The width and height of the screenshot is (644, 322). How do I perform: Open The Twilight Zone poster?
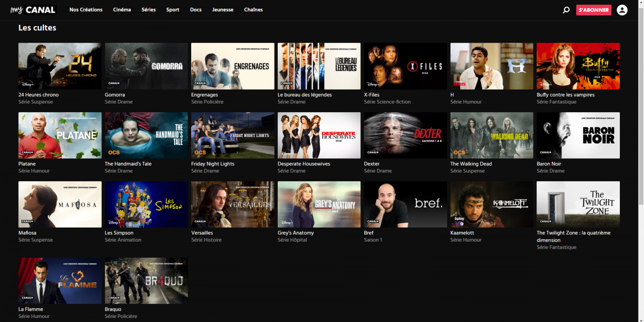pyautogui.click(x=578, y=204)
